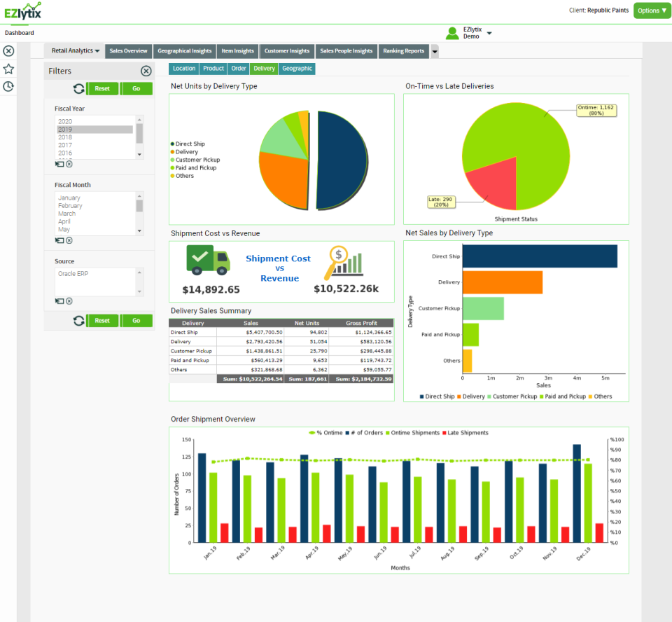Switch to the Geographical Insights tab
This screenshot has width=672, height=622.
(x=184, y=50)
